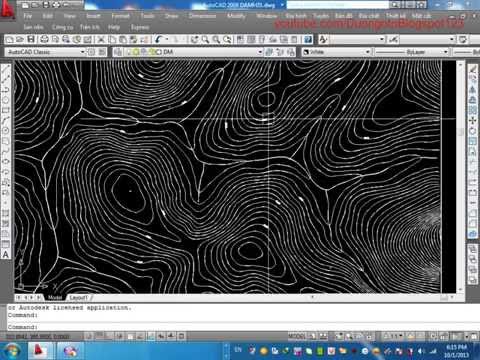The width and height of the screenshot is (480, 360).
Task: Click the Plot printer icon
Action: [x=44, y=40]
